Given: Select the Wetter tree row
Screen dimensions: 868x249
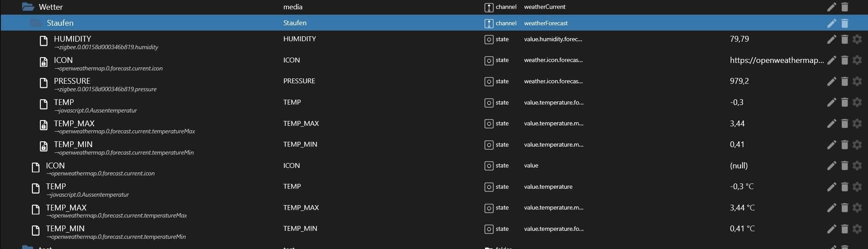Looking at the screenshot, I should tap(434, 7).
